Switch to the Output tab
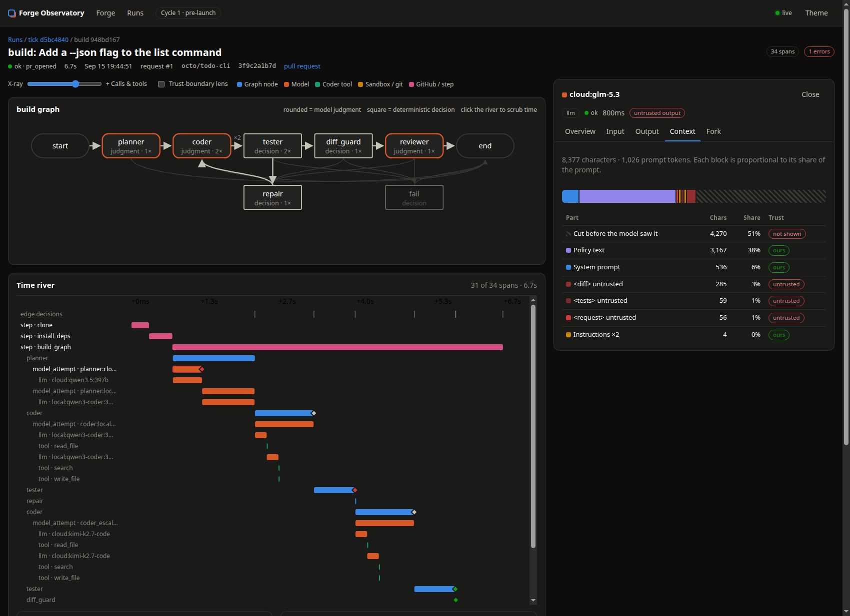This screenshot has width=850, height=616. [647, 131]
